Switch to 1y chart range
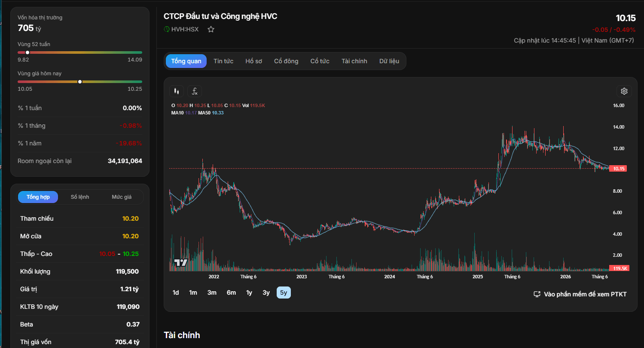The height and width of the screenshot is (348, 644). click(x=249, y=293)
